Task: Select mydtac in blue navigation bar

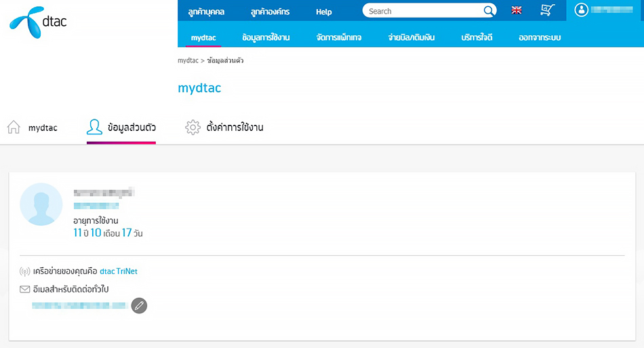Action: 203,38
